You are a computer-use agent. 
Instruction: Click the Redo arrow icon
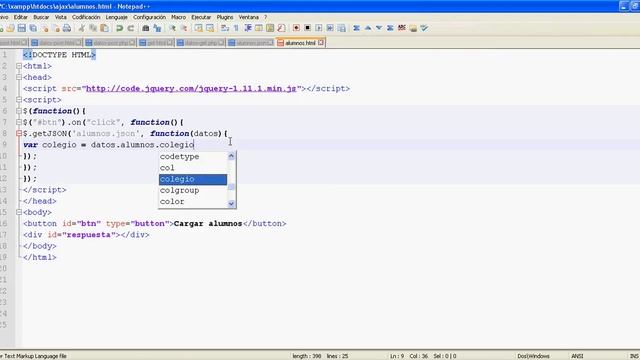[x=131, y=28]
